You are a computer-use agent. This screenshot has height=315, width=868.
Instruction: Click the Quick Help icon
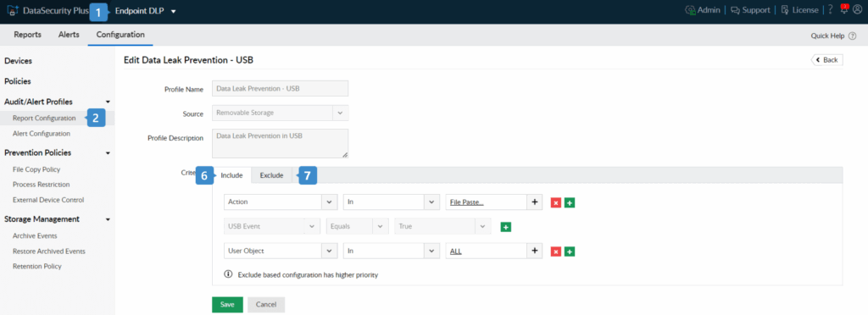pyautogui.click(x=852, y=36)
